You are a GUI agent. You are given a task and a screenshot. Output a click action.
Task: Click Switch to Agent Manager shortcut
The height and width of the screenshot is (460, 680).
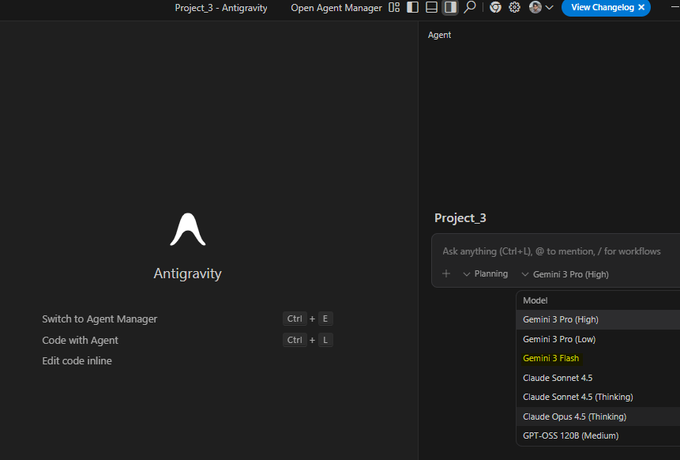tap(100, 319)
